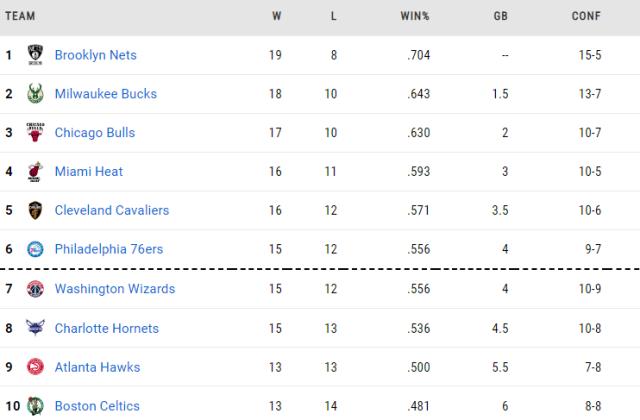
Task: Open the Philadelphia 76ers team page
Action: [x=109, y=250]
